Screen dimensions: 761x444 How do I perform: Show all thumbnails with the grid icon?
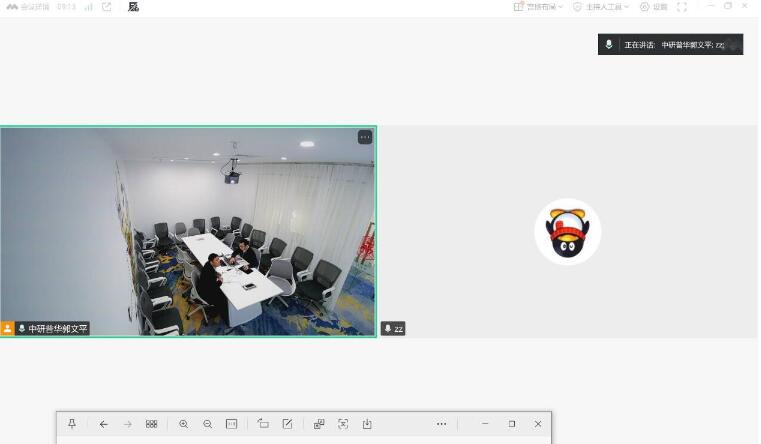(x=151, y=424)
